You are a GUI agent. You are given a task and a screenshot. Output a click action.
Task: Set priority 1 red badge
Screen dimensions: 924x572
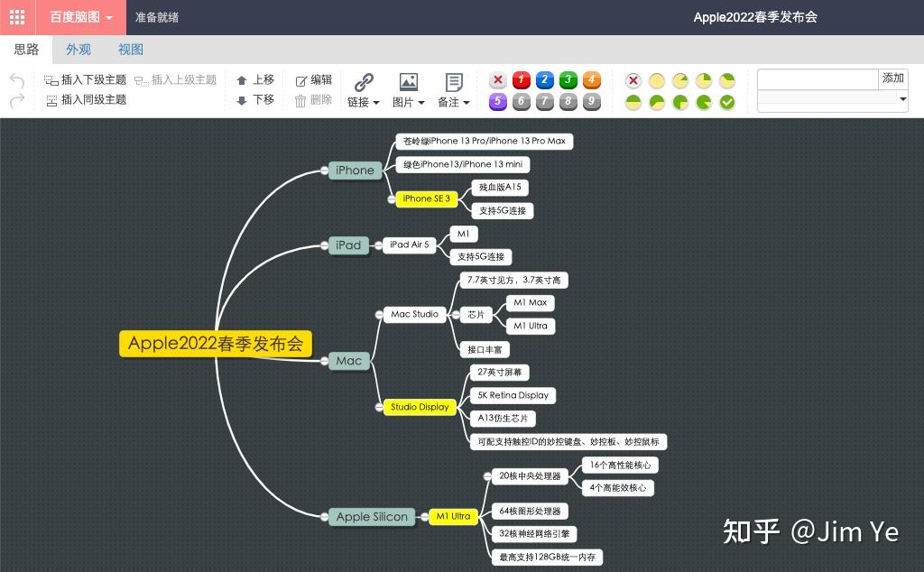(521, 80)
